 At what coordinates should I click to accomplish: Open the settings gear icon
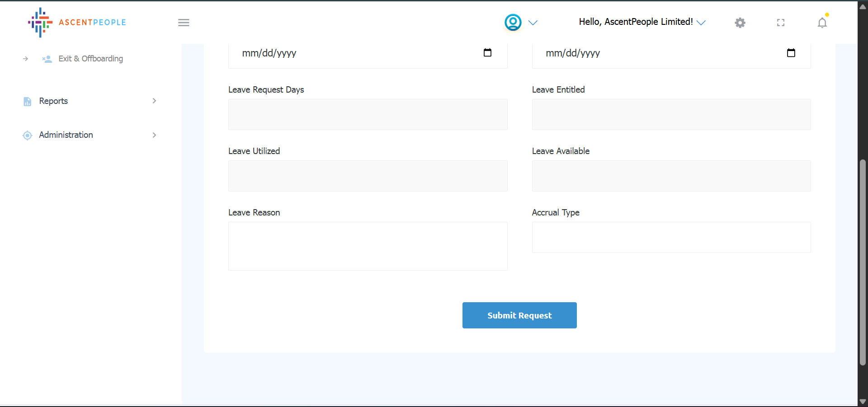pyautogui.click(x=740, y=23)
